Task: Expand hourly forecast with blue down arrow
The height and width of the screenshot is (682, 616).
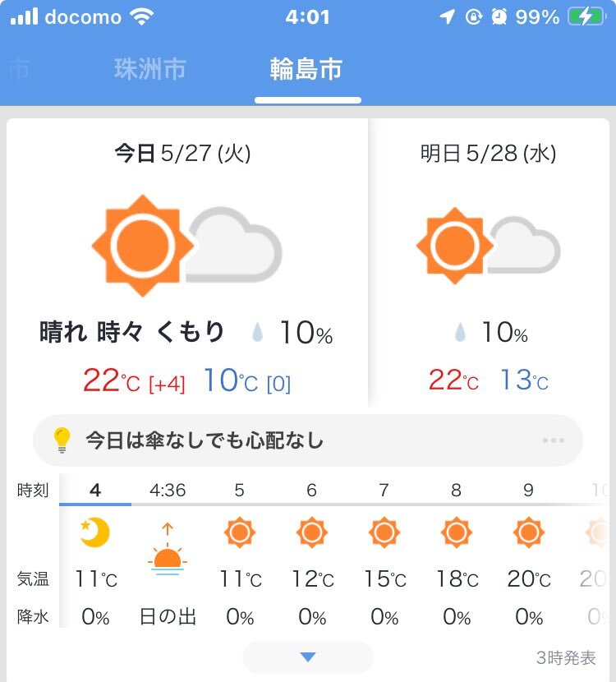Action: (x=308, y=657)
